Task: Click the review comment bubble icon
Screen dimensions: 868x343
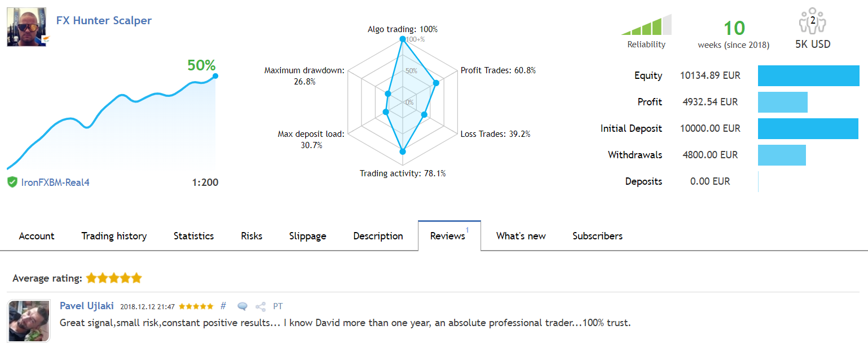Action: click(243, 306)
